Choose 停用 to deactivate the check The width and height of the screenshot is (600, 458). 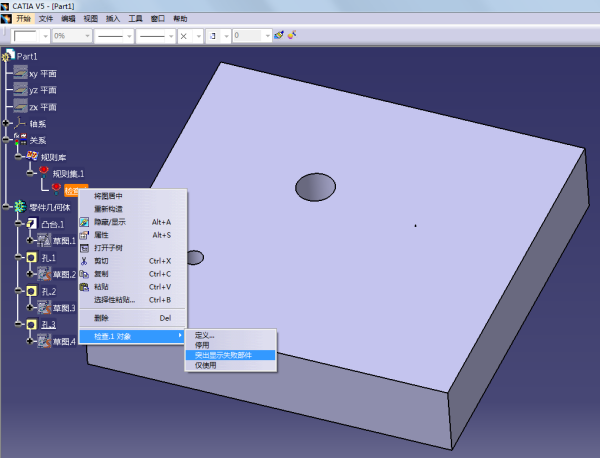point(204,345)
